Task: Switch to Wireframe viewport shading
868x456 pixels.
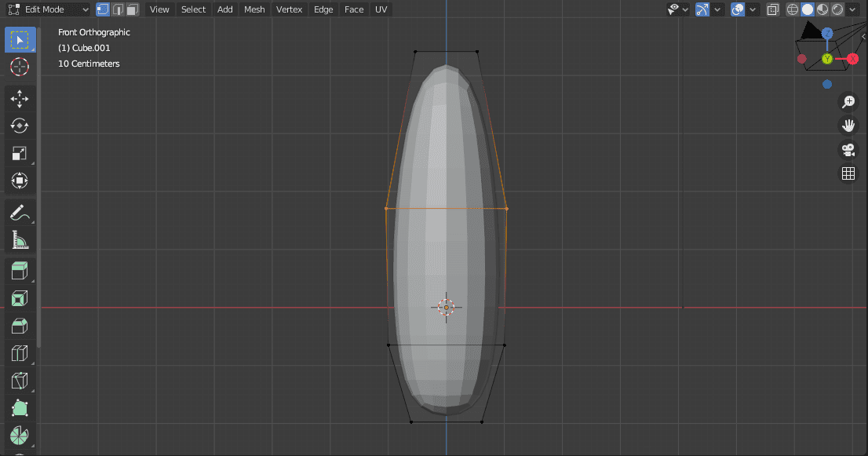Action: pyautogui.click(x=792, y=9)
